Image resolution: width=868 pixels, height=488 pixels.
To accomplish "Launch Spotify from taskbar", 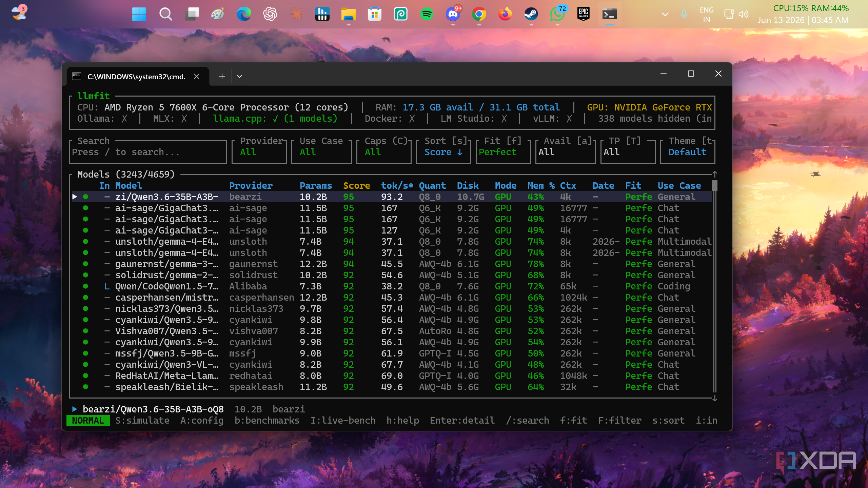I will (x=427, y=14).
